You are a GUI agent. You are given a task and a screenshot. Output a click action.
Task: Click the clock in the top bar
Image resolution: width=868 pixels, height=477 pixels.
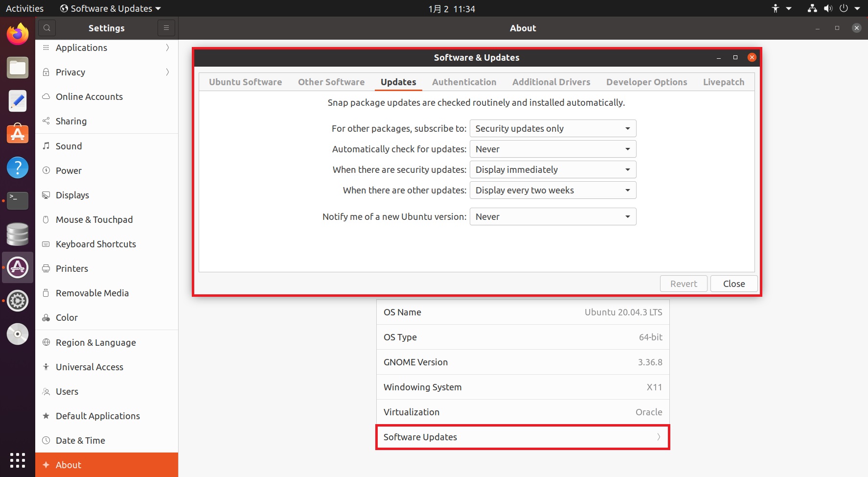(452, 8)
